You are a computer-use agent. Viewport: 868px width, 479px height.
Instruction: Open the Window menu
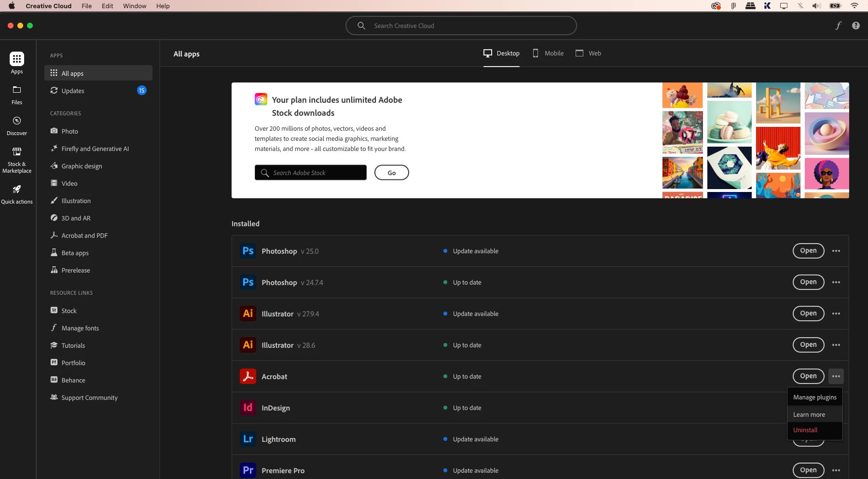pos(135,6)
